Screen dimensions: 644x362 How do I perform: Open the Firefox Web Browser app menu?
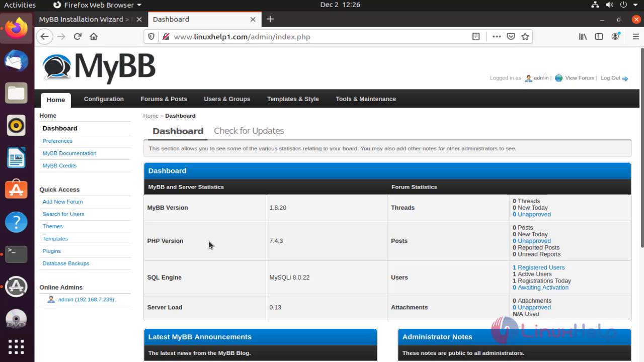(x=97, y=5)
